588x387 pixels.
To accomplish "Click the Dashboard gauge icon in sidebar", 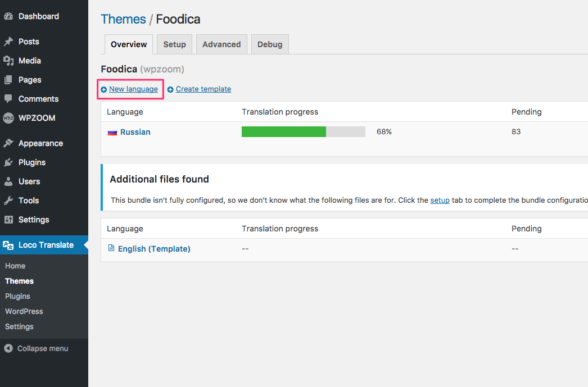I will [8, 16].
